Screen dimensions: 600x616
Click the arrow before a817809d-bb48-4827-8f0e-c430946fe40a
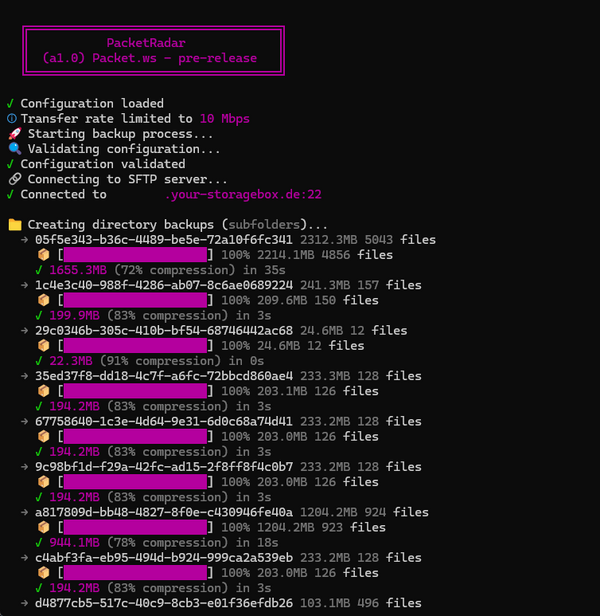[25, 512]
